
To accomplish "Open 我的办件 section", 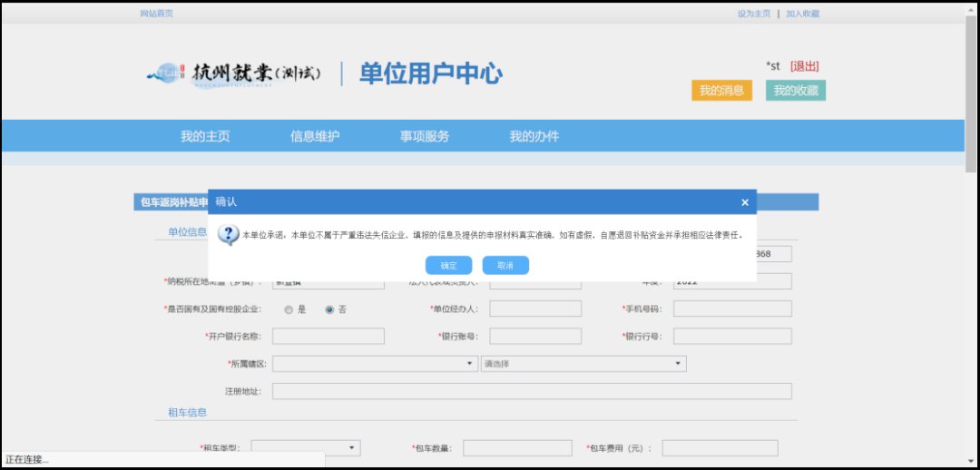I will pyautogui.click(x=534, y=137).
